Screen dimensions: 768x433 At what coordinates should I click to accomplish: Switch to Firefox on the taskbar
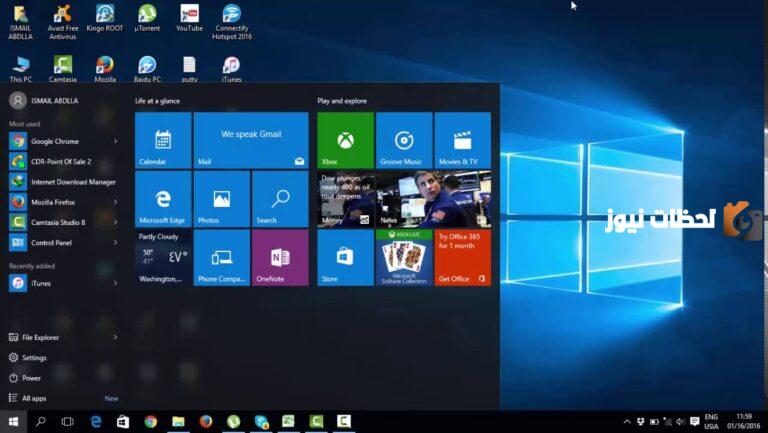click(206, 422)
